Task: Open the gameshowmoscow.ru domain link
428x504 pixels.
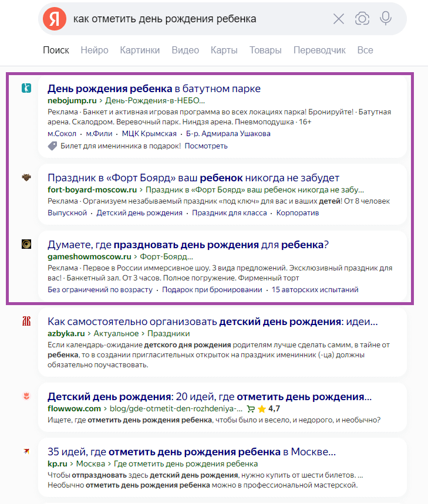Action: 89,256
